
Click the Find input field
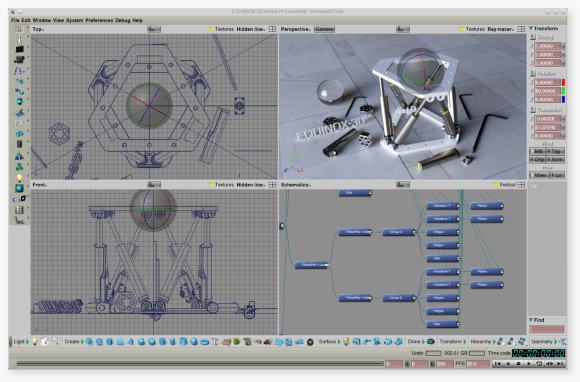(x=547, y=329)
